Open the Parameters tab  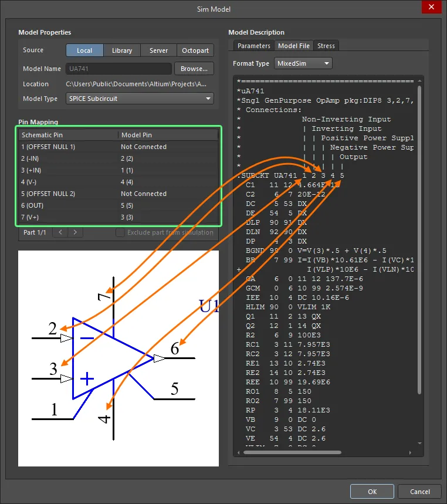(254, 46)
